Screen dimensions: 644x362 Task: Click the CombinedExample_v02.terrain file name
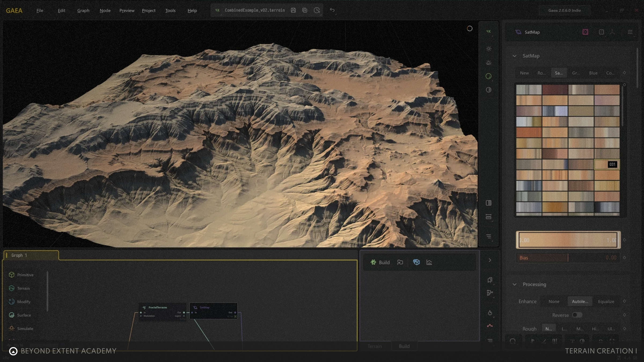click(x=255, y=10)
